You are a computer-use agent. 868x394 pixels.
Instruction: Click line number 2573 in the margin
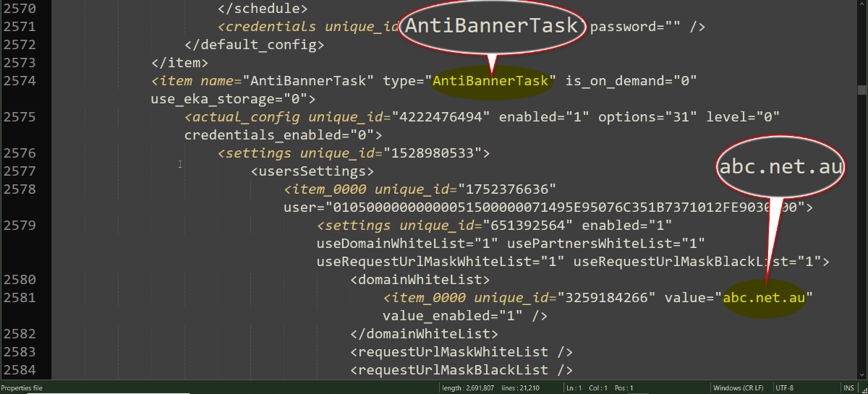point(20,63)
